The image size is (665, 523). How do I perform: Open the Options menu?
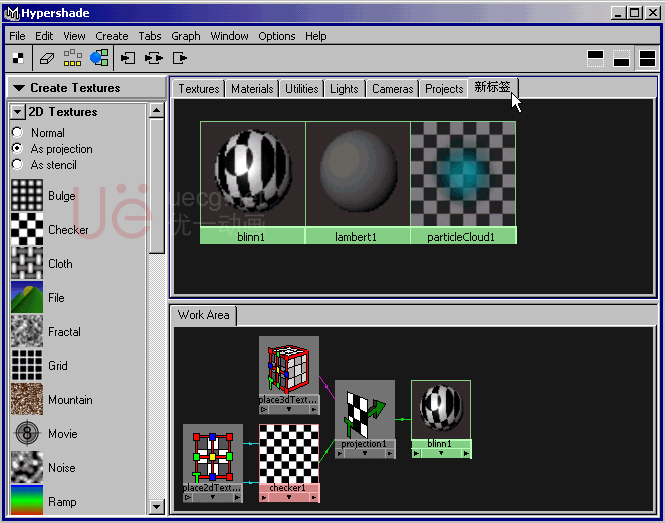point(277,36)
